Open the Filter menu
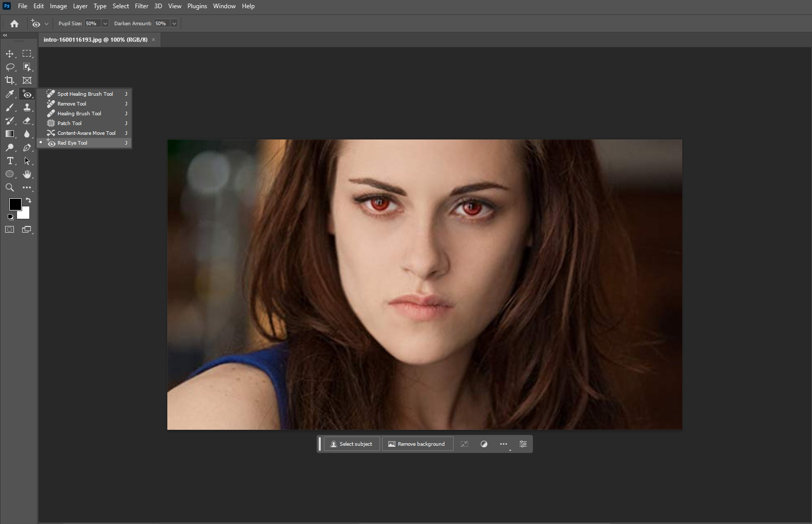The height and width of the screenshot is (524, 812). 141,6
